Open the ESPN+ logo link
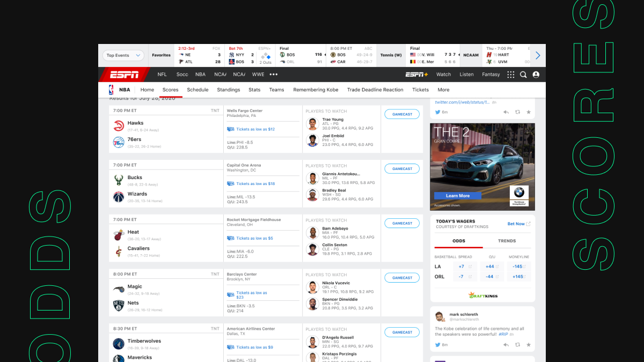The width and height of the screenshot is (644, 362). tap(416, 75)
